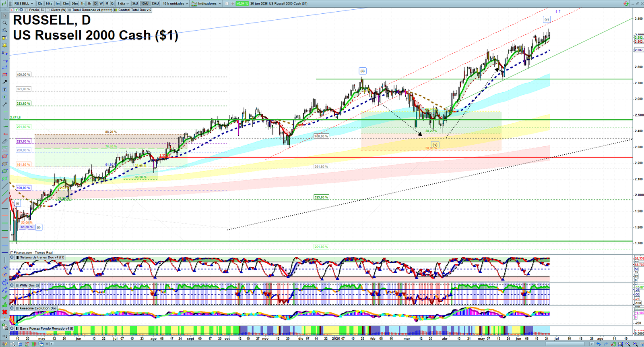Click the candlestick chart icon top-left
This screenshot has width=644, height=347.
tap(4, 3)
